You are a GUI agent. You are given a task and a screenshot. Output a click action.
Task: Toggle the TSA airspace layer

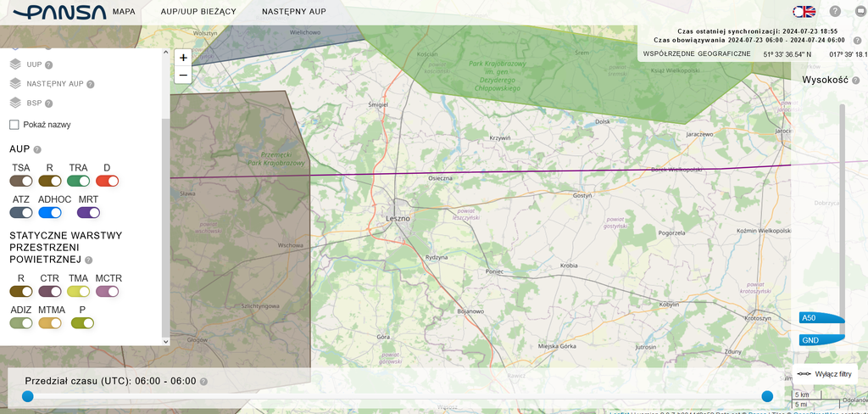coord(21,181)
